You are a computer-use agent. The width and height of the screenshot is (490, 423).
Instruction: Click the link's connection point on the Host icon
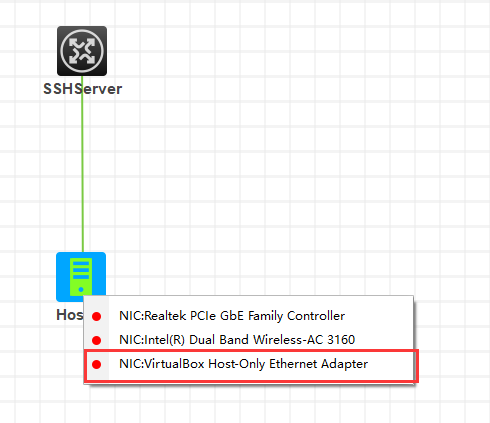[83, 252]
